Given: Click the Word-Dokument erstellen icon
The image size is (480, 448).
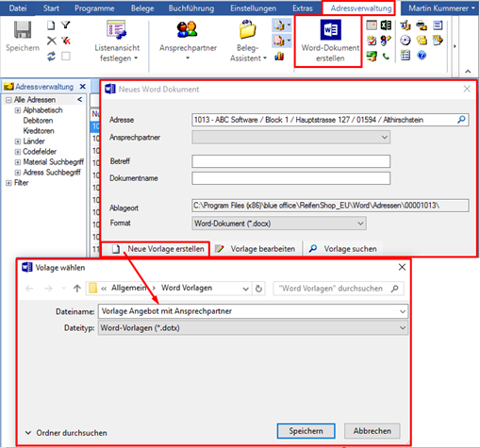Looking at the screenshot, I should point(330,30).
